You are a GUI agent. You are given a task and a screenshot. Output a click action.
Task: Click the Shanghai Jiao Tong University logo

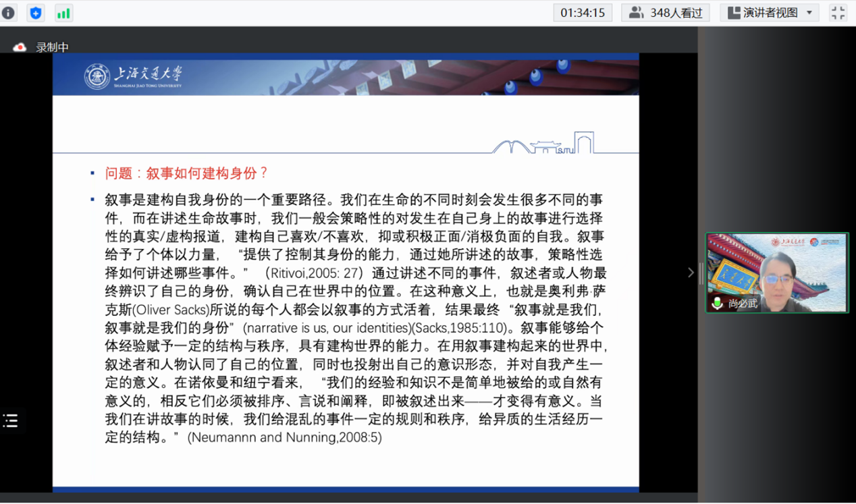tap(133, 77)
